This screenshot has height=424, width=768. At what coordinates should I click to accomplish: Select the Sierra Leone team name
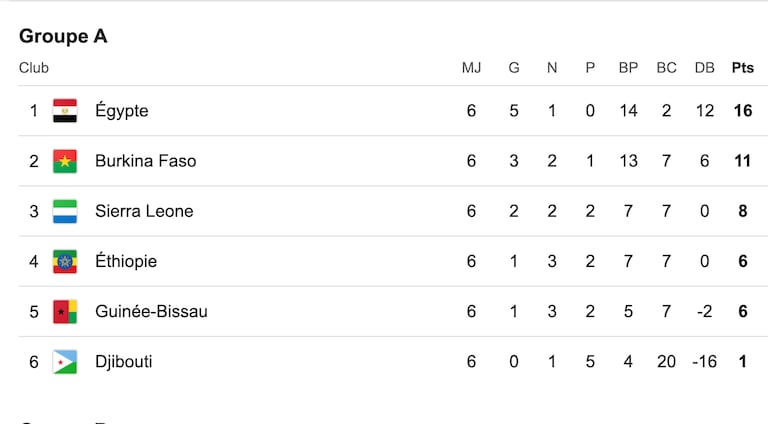[x=144, y=211]
